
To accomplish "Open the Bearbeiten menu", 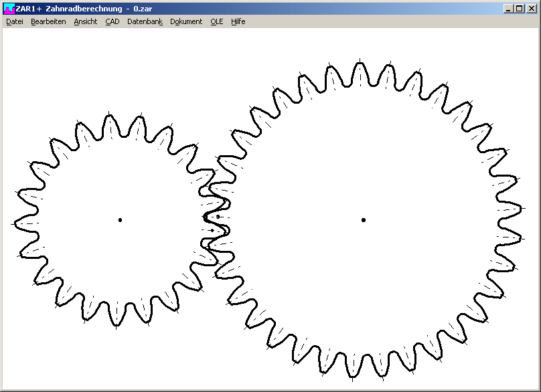I will pos(48,21).
